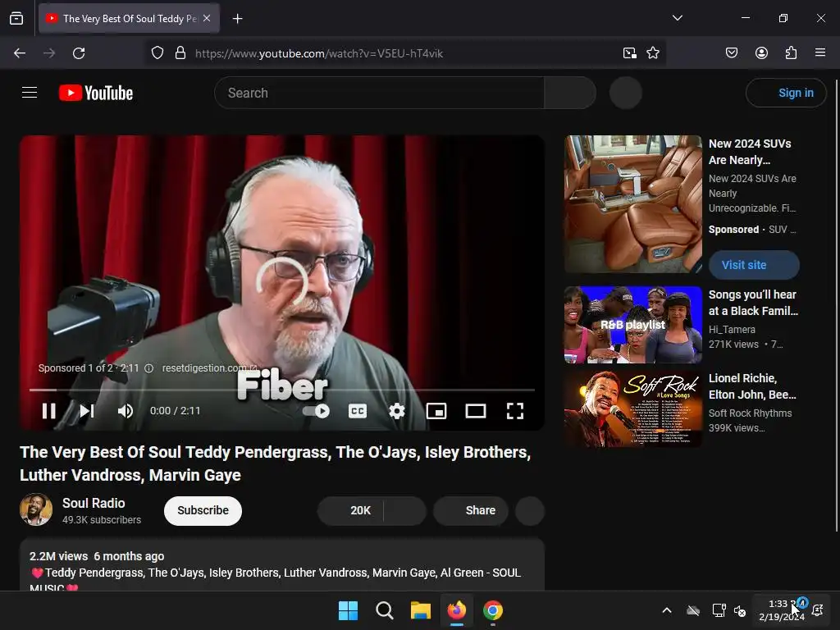Switch to Google Chrome on taskbar
Screen dimensions: 840x630
tap(493, 610)
